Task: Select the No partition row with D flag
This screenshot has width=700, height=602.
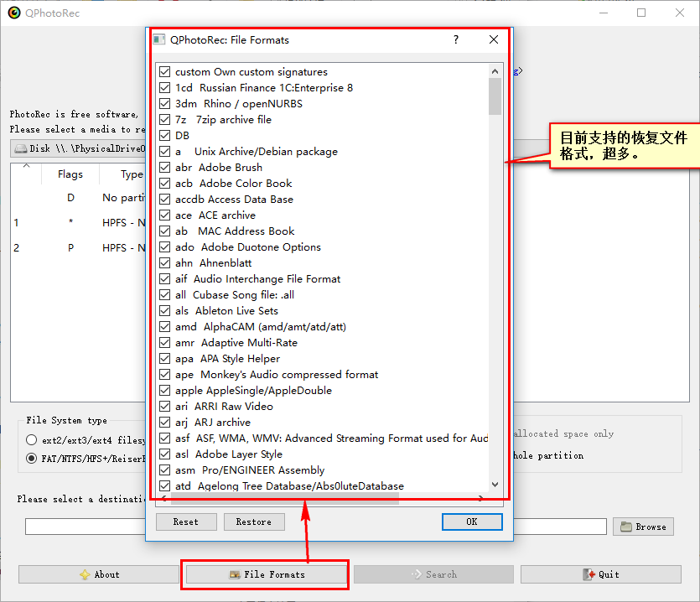Action: click(x=79, y=197)
